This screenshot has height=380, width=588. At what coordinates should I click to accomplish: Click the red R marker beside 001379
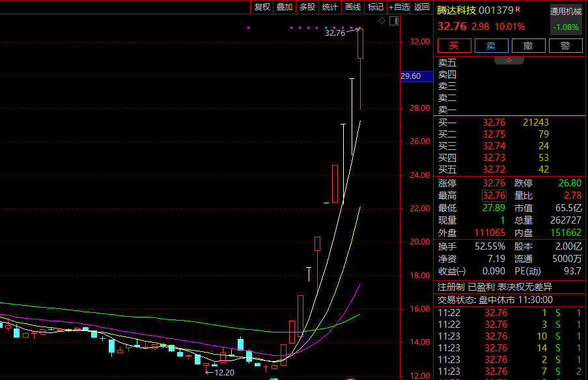coord(518,10)
